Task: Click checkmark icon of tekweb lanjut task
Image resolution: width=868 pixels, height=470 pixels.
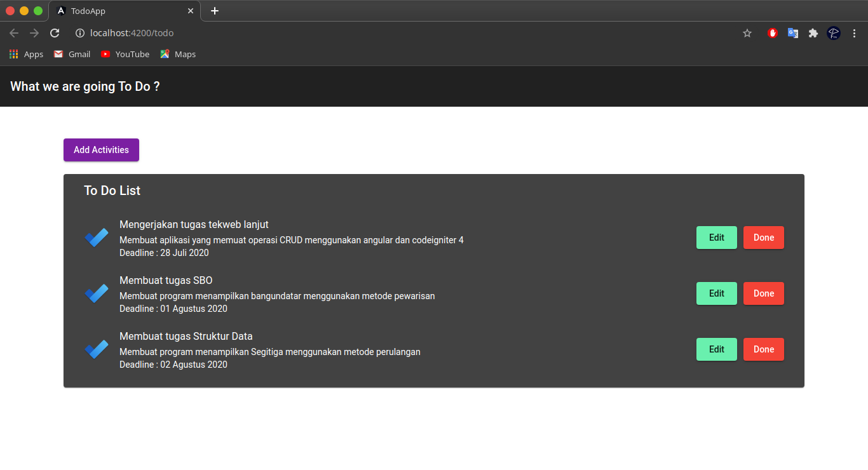Action: 97,238
